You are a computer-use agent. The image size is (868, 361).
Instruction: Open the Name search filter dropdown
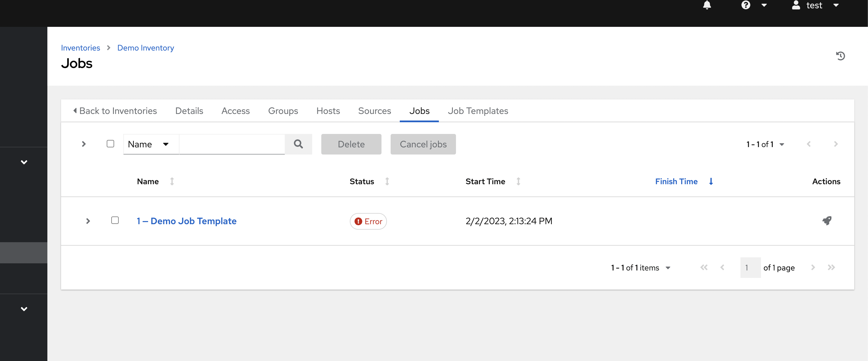148,144
